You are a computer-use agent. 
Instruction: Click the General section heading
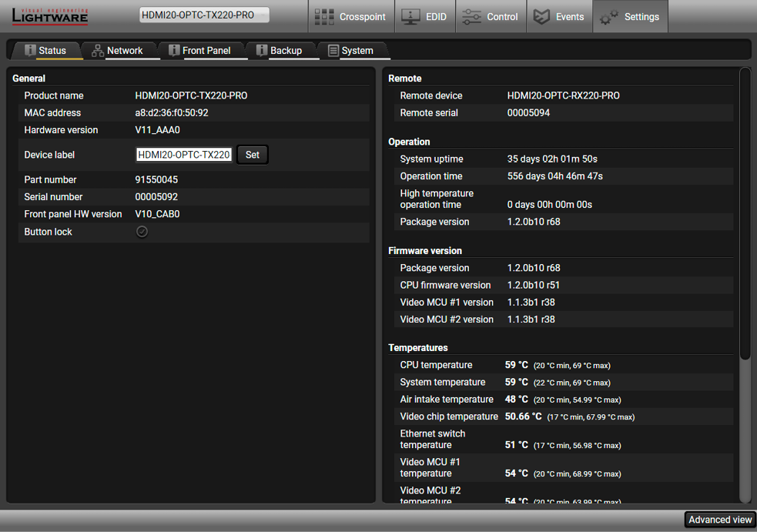pyautogui.click(x=29, y=79)
